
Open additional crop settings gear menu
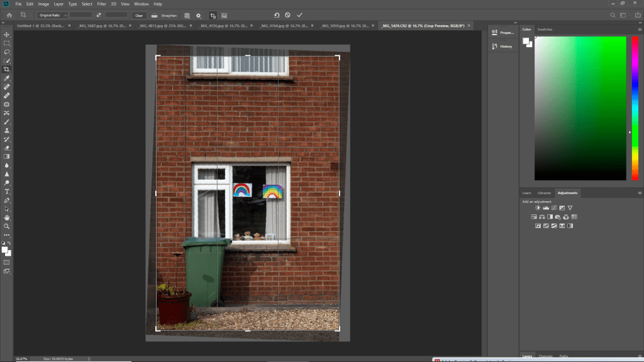[x=199, y=15]
